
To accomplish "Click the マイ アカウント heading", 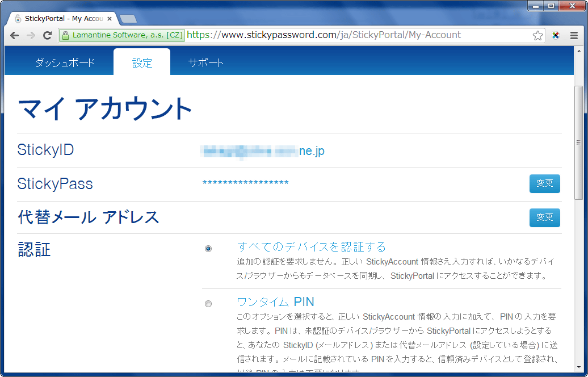I will coord(105,108).
